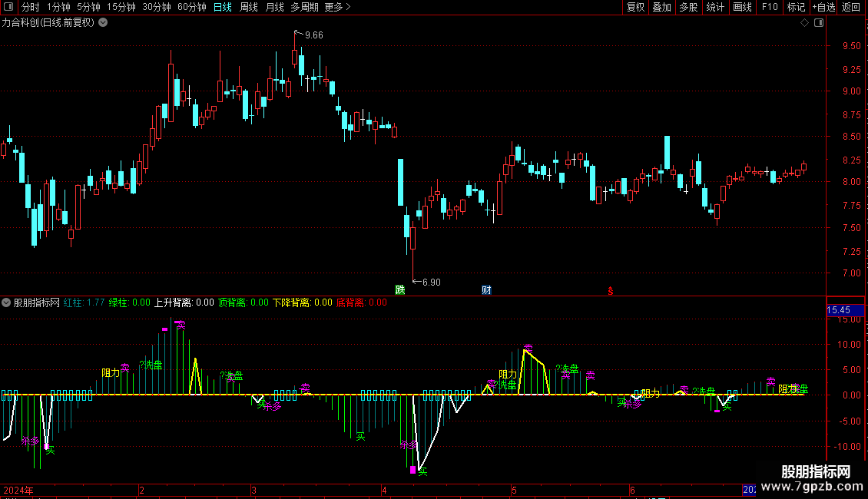Add stock to watchlist with +自选
Screen dimensions: 868x499
[823, 7]
